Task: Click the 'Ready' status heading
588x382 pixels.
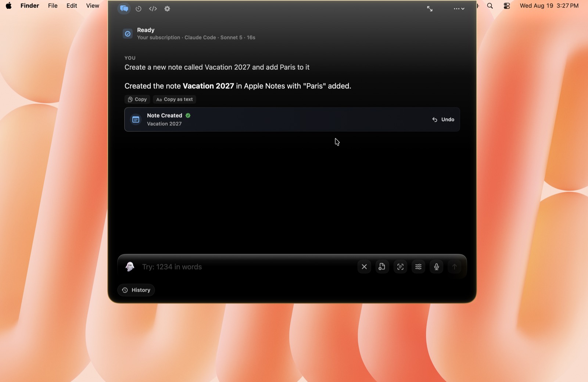Action: coord(146,30)
